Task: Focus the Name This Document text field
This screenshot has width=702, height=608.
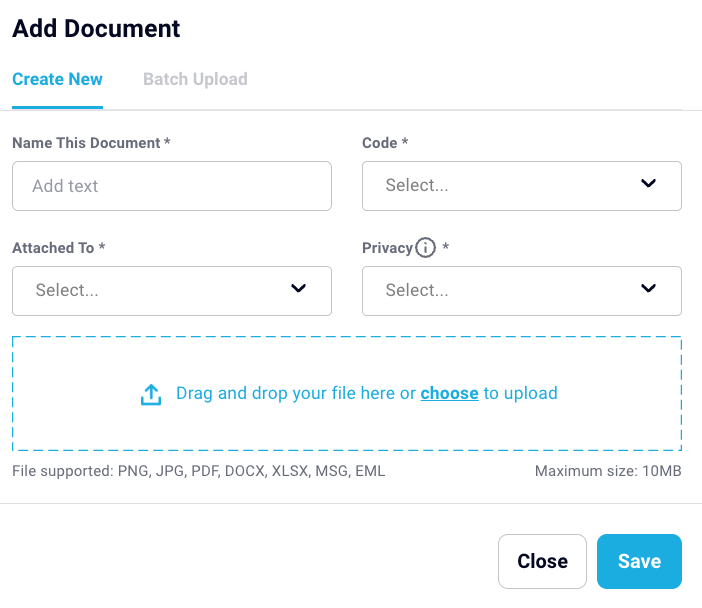Action: [x=172, y=186]
